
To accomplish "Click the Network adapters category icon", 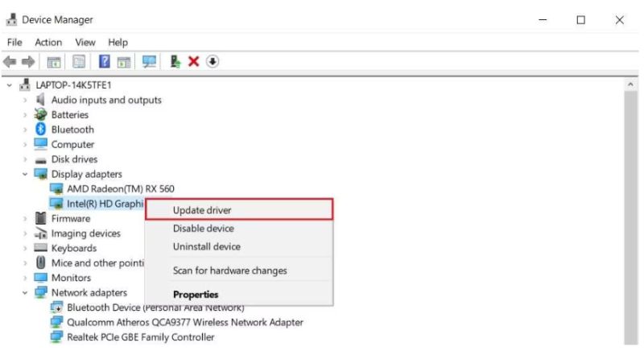I will pyautogui.click(x=41, y=292).
